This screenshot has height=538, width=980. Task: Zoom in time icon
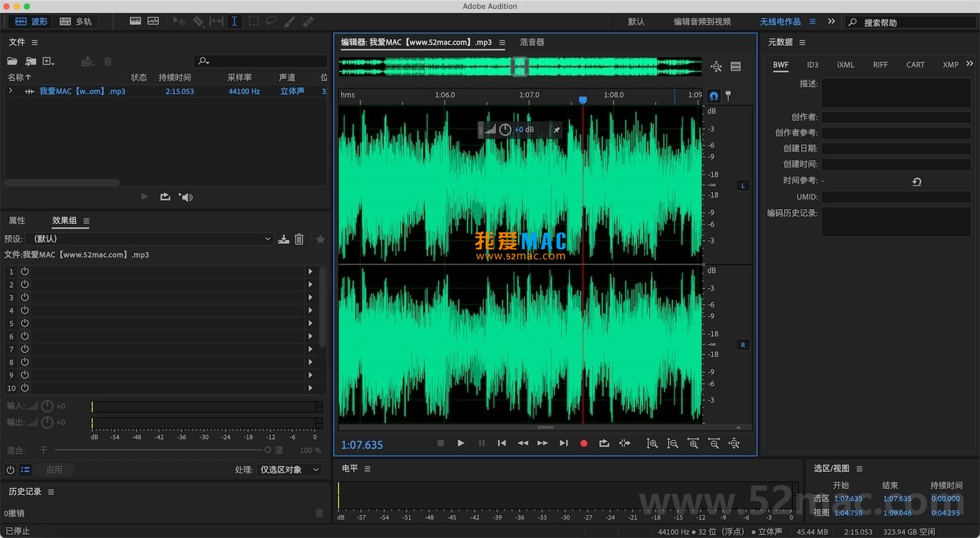coord(693,443)
